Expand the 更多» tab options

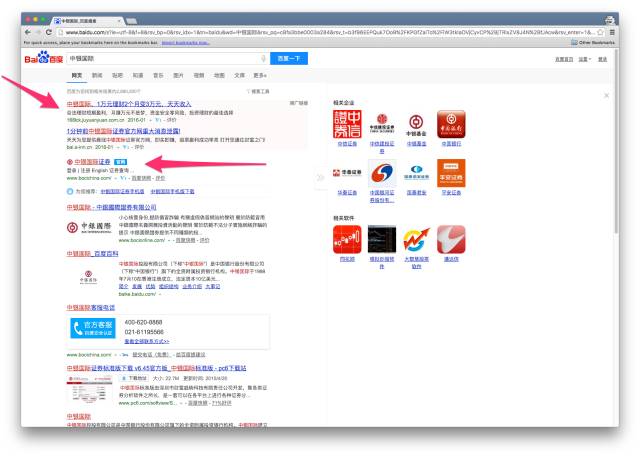click(x=260, y=75)
